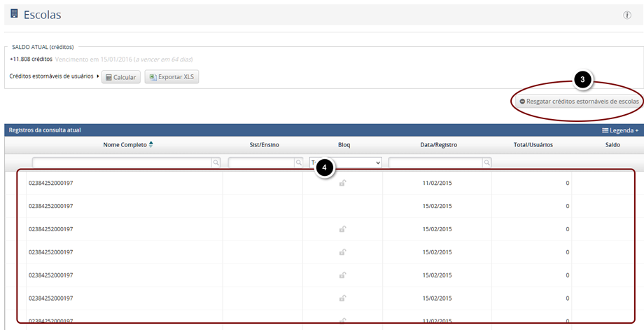Image resolution: width=644 pixels, height=330 pixels.
Task: Click the Escolas building icon
Action: (14, 14)
